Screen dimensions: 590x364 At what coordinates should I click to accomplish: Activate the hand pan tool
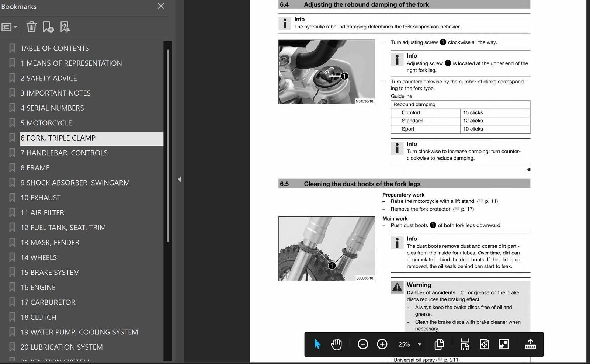pyautogui.click(x=336, y=344)
